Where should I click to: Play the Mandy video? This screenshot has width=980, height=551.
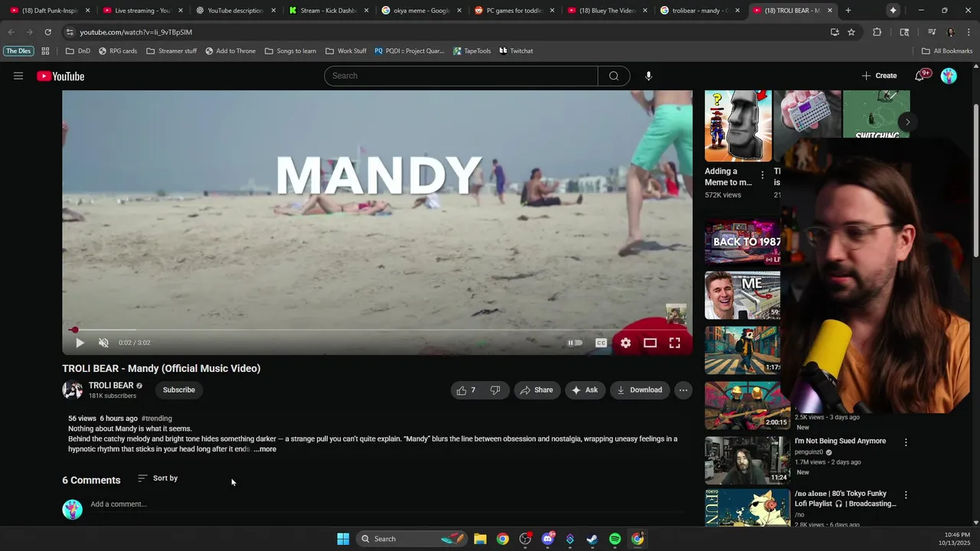[x=80, y=343]
